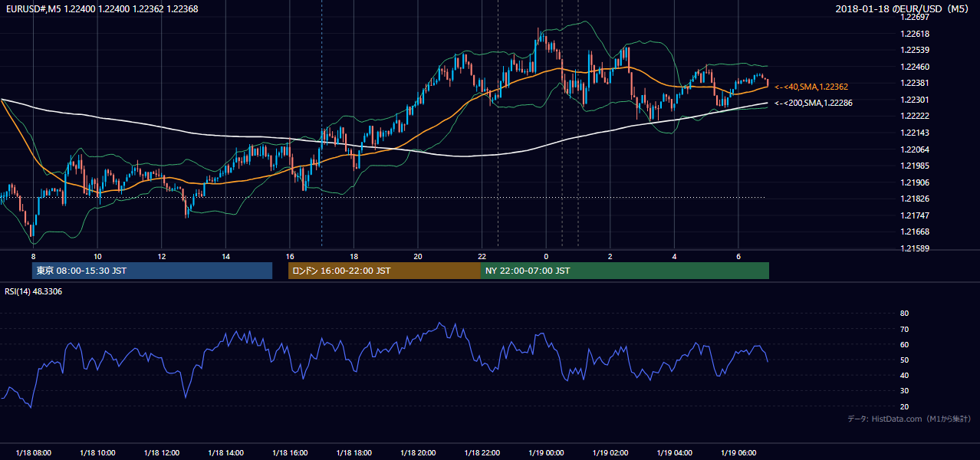
Task: Click price axis value 1.21826
Action: [916, 199]
